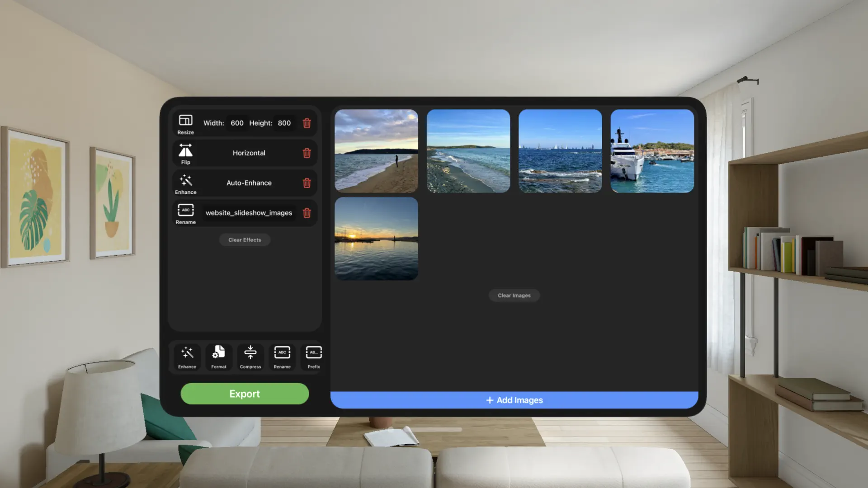Open the Format conversion tool
The height and width of the screenshot is (488, 868).
click(x=218, y=357)
